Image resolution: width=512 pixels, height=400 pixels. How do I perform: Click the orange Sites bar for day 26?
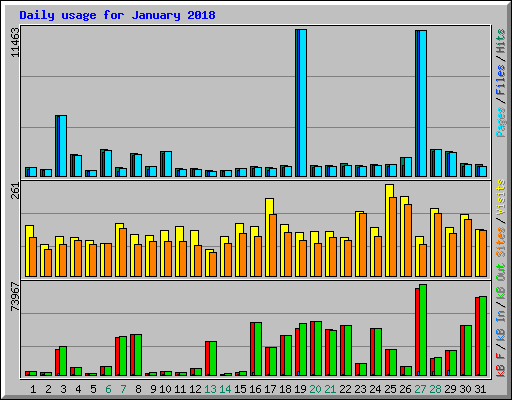coord(408,241)
